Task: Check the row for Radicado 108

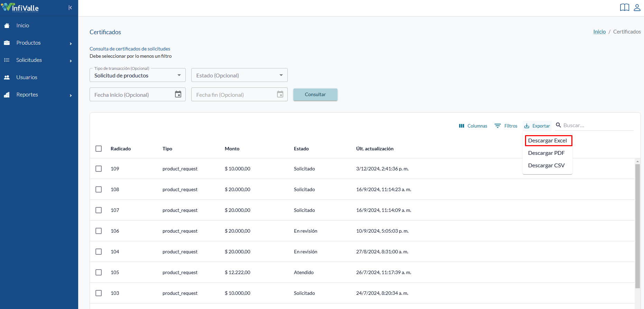Action: (x=99, y=189)
